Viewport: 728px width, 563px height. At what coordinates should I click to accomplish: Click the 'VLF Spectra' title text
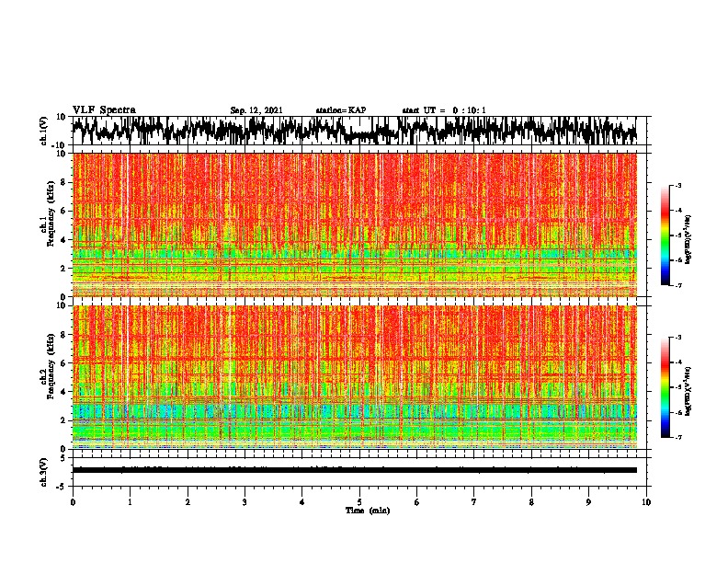point(104,110)
